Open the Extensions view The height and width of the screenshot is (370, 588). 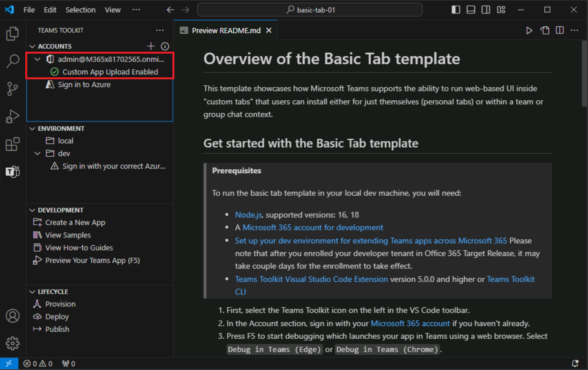[x=12, y=144]
